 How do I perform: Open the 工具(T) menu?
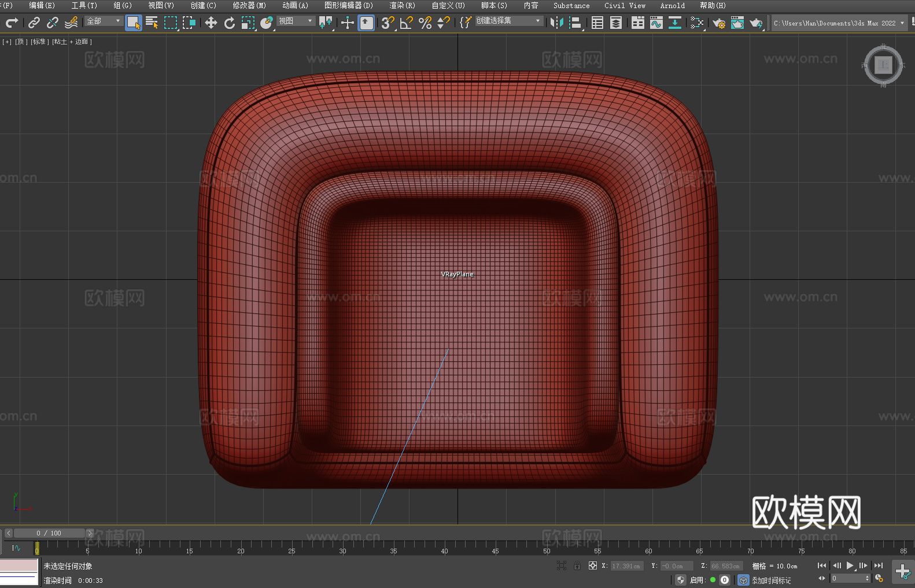84,5
